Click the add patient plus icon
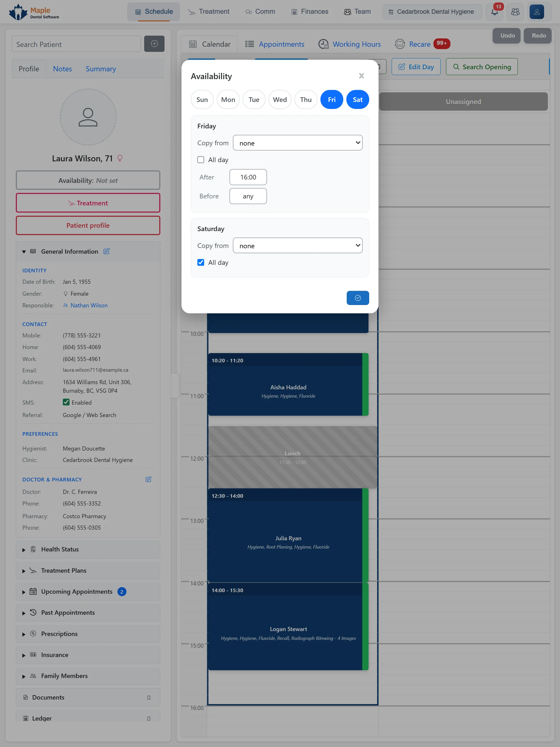The width and height of the screenshot is (560, 747). (154, 44)
